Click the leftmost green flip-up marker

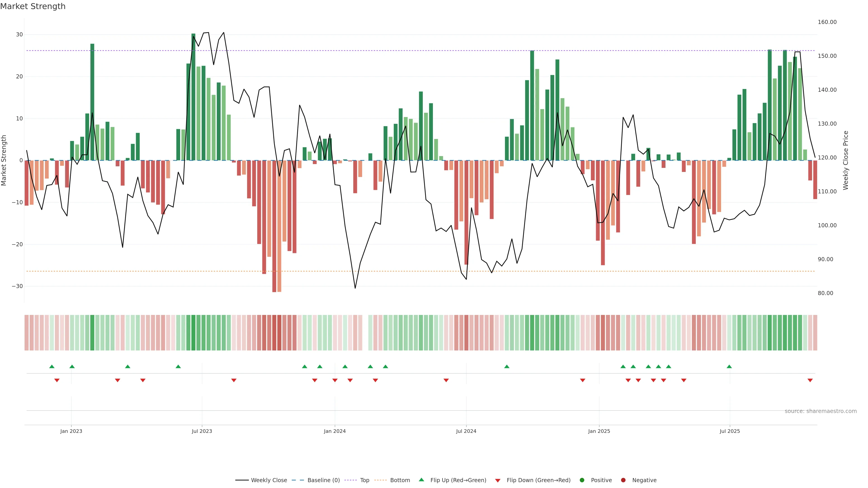52,366
